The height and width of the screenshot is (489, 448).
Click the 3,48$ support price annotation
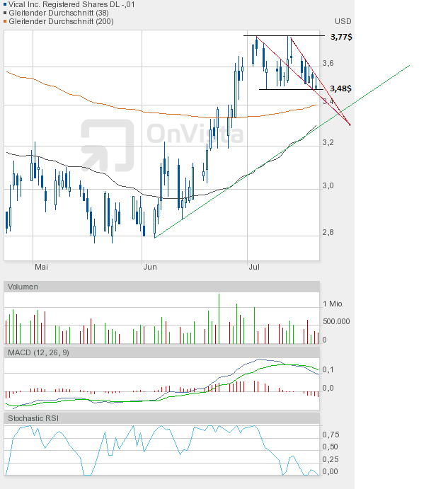tap(340, 88)
